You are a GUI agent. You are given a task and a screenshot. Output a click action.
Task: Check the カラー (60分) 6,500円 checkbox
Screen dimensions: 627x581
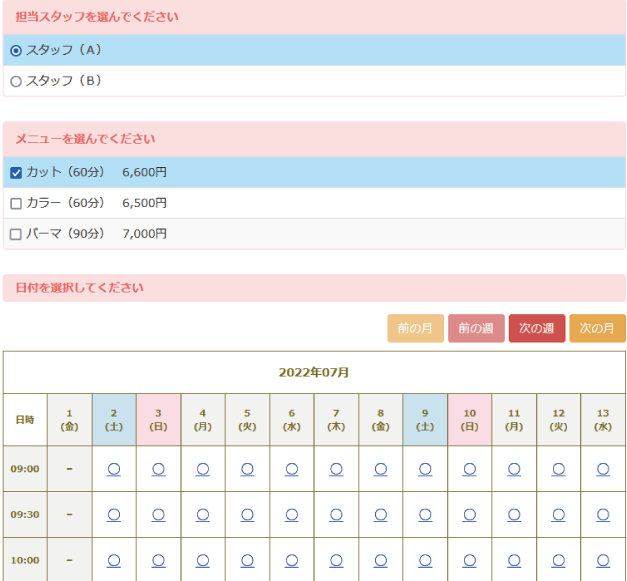pyautogui.click(x=16, y=203)
